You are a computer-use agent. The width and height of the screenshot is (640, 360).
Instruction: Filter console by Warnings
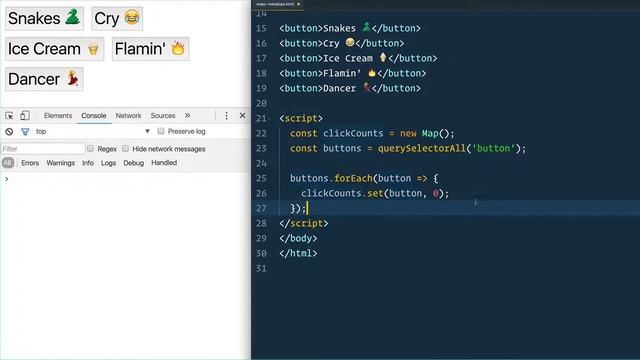click(x=60, y=163)
